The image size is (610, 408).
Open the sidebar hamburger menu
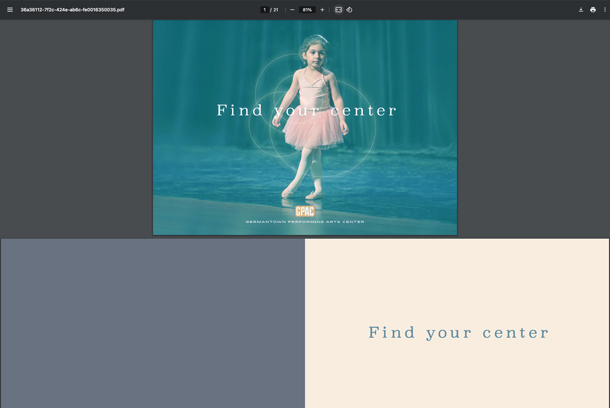click(10, 10)
